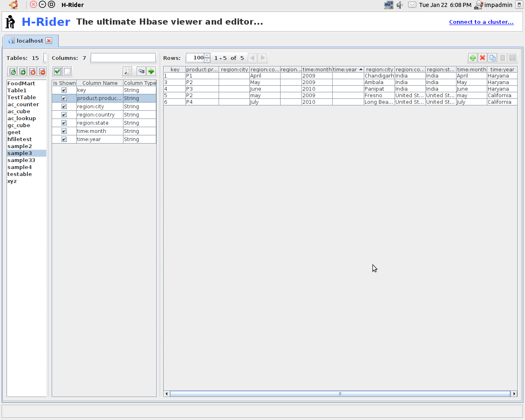The image size is (525, 420).
Task: Sort by the time:year header showing the sort arrow
Action: 348,69
